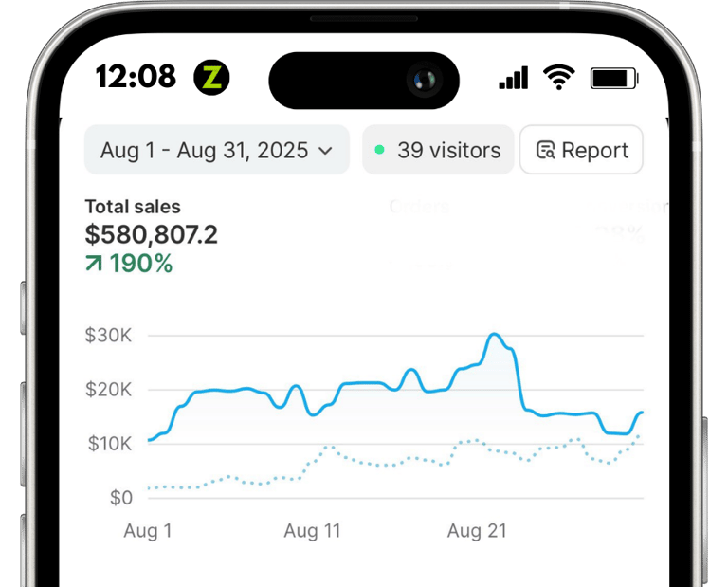This screenshot has width=728, height=587.
Task: Open the Report button
Action: [x=581, y=150]
